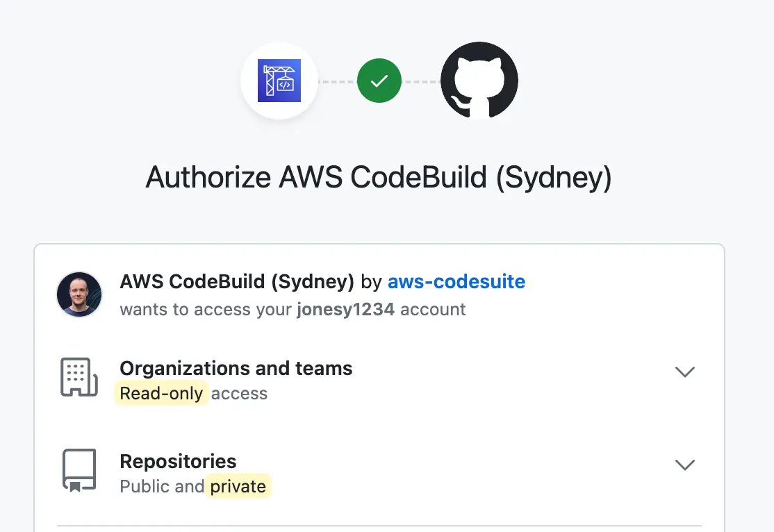
Task: Click the Repositories bookmark icon
Action: point(79,469)
